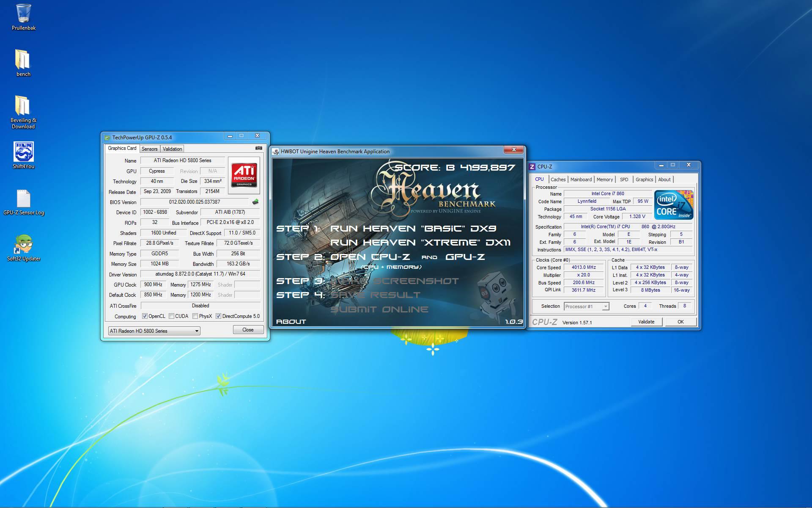Viewport: 812px width, 508px height.
Task: Open the Beveiling & Download folder
Action: [23, 112]
